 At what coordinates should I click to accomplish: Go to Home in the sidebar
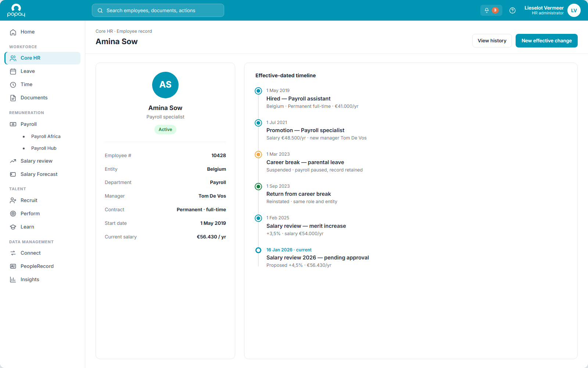coord(42,32)
